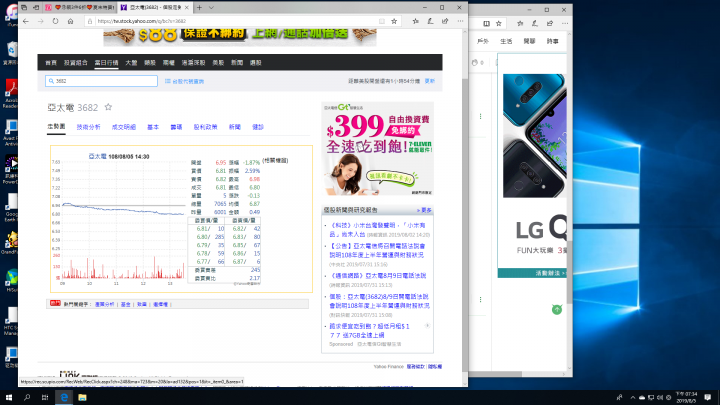Viewport: 720px width, 405px height.
Task: Set these tabs aside
Action: pos(36,7)
